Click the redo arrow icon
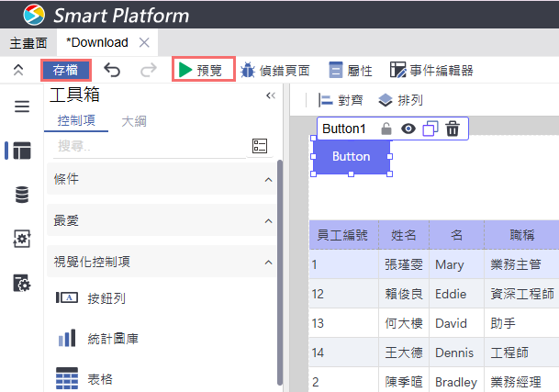 149,70
